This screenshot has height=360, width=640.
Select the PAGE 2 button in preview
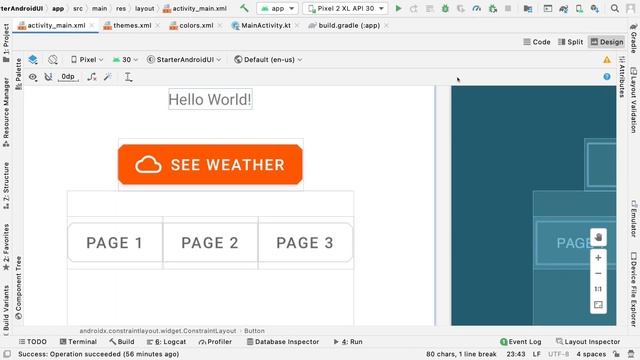(x=210, y=242)
